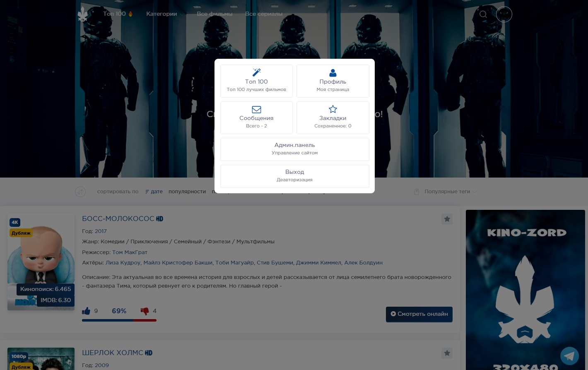
Task: Open actor Стив Бушеми link
Action: [275, 262]
